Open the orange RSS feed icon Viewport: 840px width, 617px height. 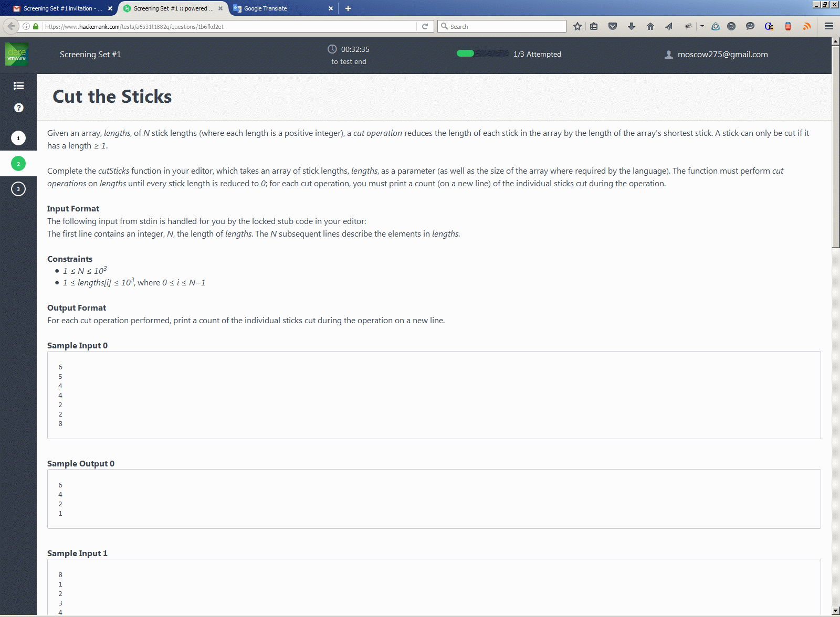[x=807, y=26]
